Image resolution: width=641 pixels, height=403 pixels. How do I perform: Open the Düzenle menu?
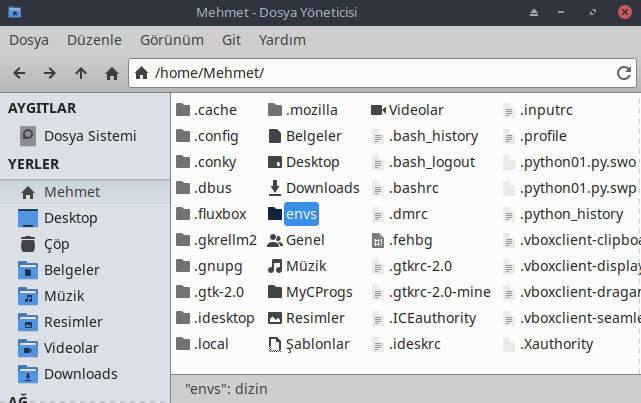[94, 40]
